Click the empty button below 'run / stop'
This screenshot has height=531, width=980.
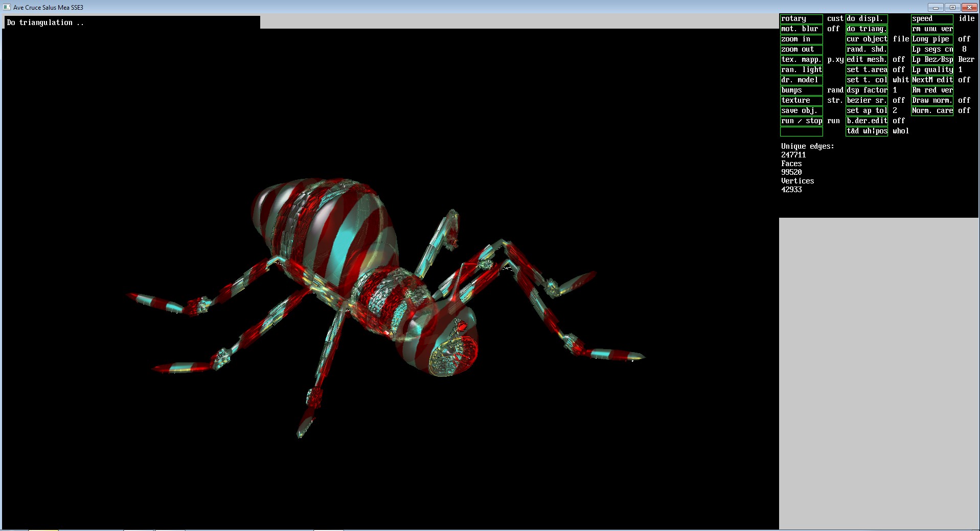tap(801, 132)
